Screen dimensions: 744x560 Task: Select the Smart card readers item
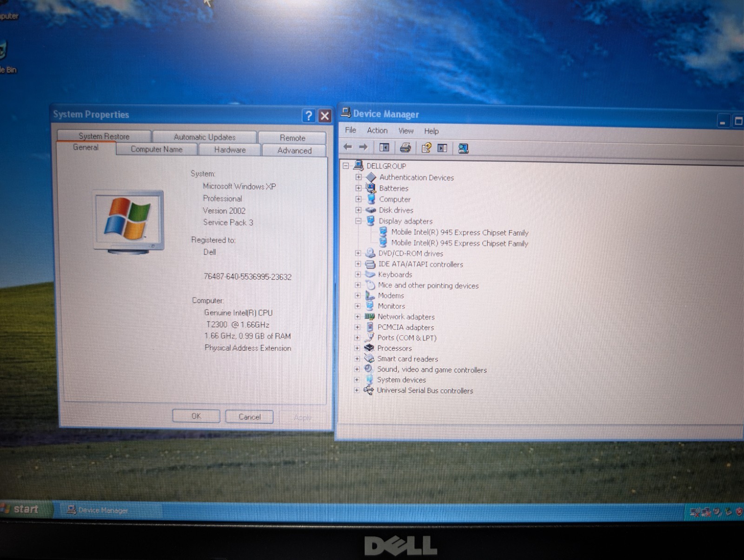[x=407, y=359]
